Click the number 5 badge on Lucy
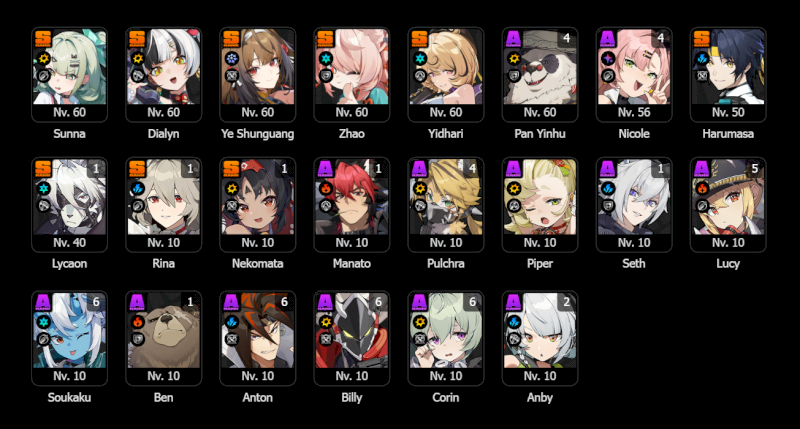Viewport: 800px width, 429px height. 755,168
